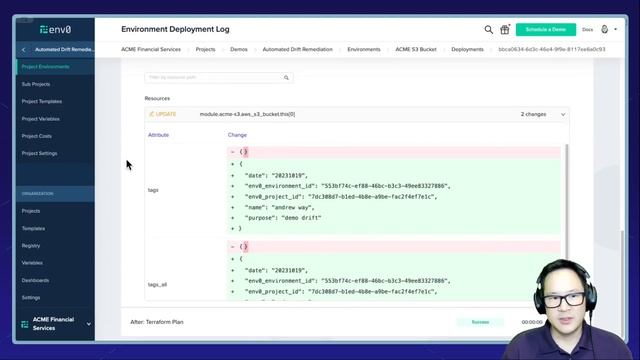Image resolution: width=640 pixels, height=360 pixels.
Task: Click ACME Financial Services breadcrumb
Action: (151, 49)
